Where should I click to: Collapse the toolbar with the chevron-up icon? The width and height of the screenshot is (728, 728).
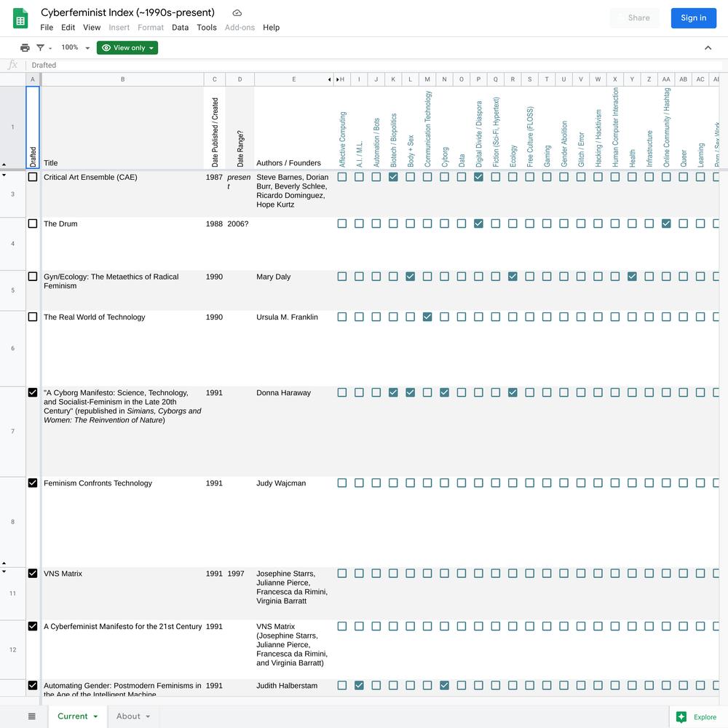click(x=708, y=48)
